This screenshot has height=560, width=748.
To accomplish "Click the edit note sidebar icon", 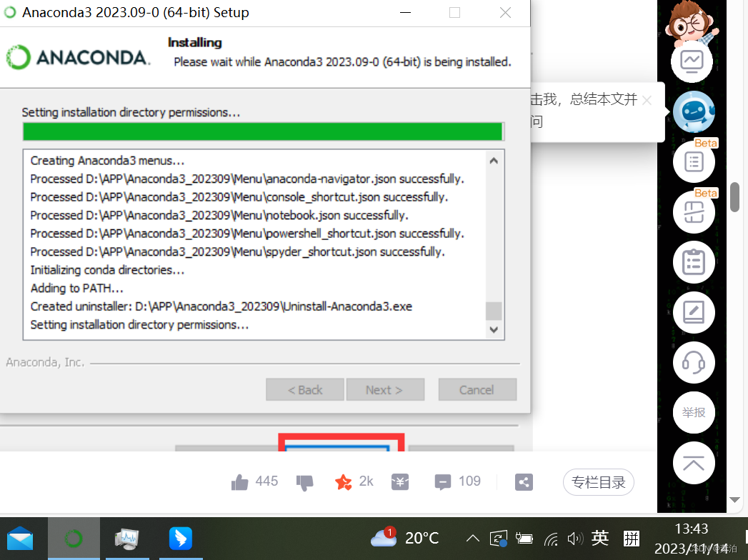I will [x=694, y=312].
